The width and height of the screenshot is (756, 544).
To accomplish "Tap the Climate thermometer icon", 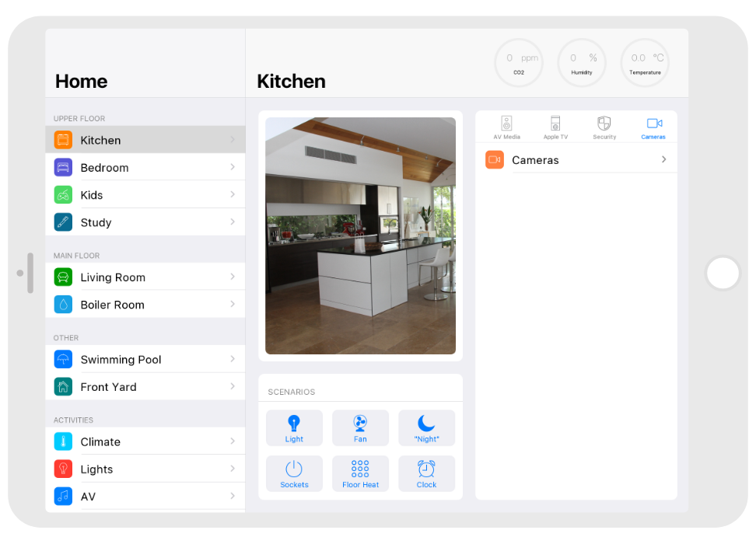I will [x=63, y=441].
